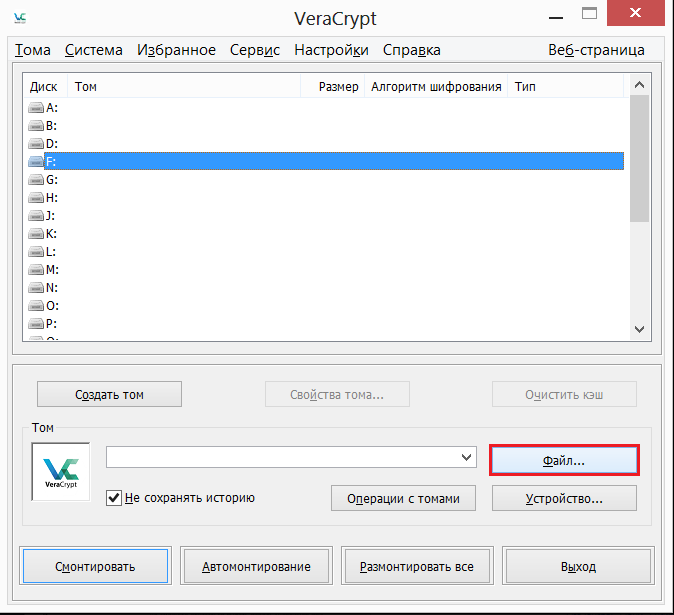Screen dimensions: 674x615
Task: Open Операции с томами
Action: pos(403,498)
